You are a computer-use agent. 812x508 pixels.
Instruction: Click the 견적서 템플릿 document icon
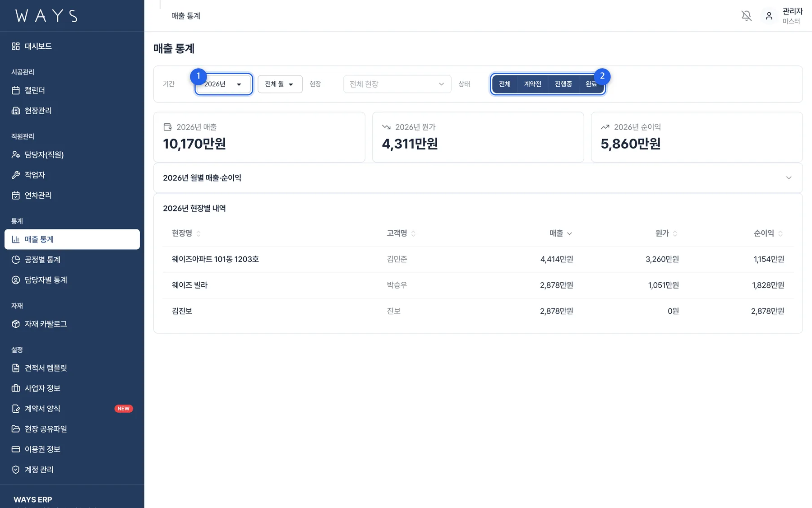click(16, 368)
